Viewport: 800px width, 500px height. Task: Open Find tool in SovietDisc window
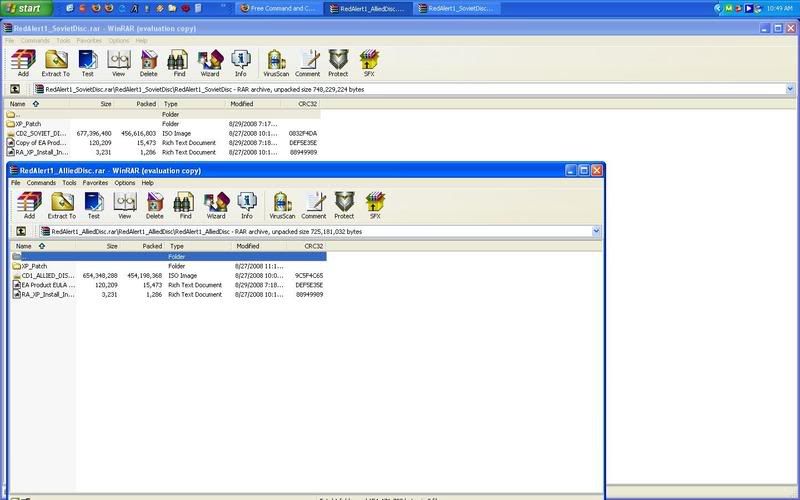179,63
